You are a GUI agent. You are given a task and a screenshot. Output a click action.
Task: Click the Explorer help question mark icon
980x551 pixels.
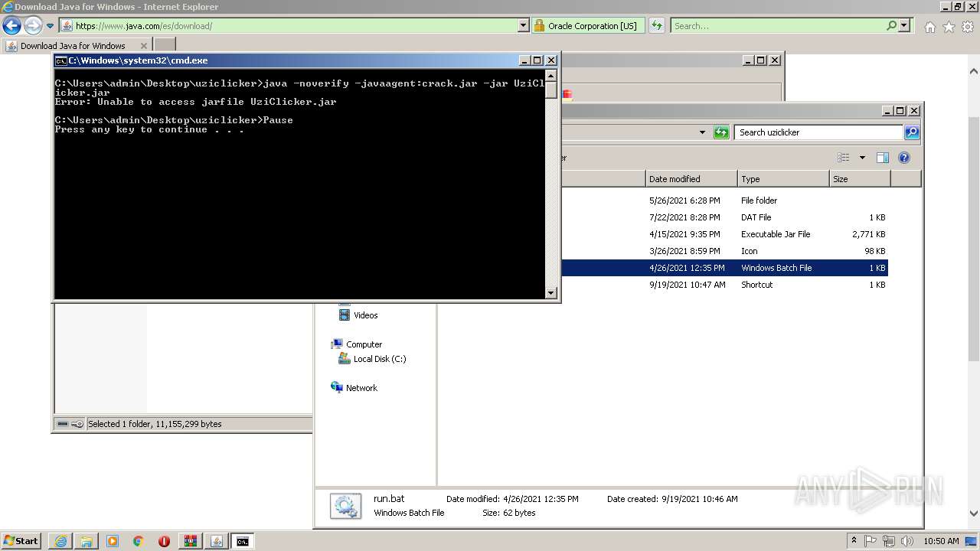[x=904, y=158]
